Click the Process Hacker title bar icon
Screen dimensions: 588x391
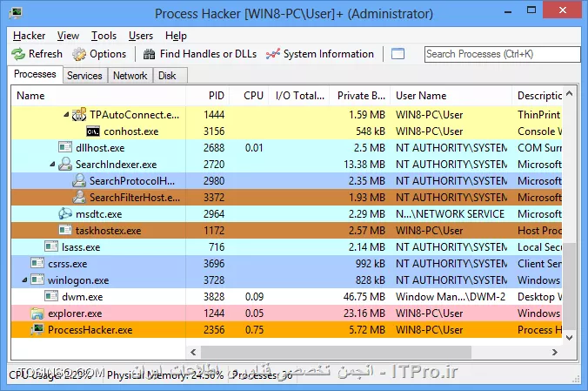(x=16, y=13)
